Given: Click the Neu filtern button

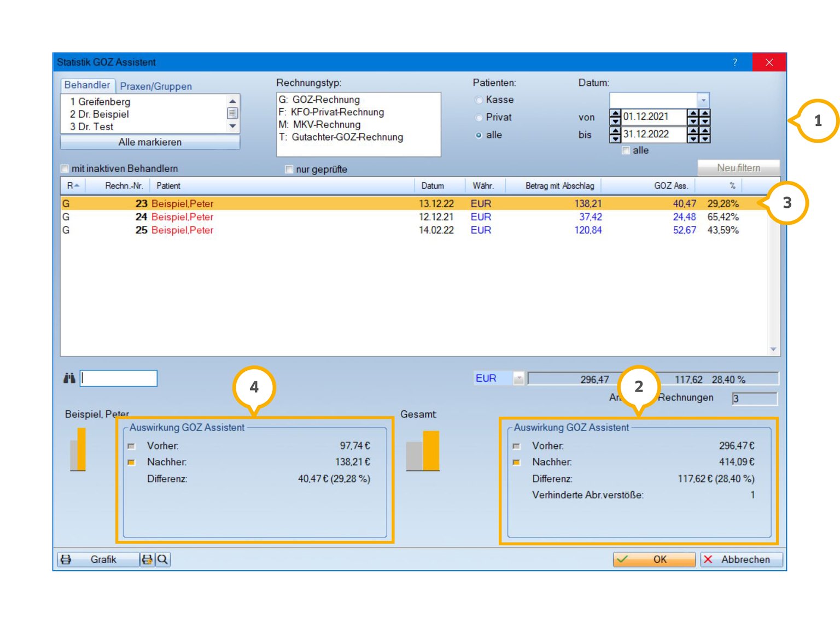Looking at the screenshot, I should coord(738,168).
